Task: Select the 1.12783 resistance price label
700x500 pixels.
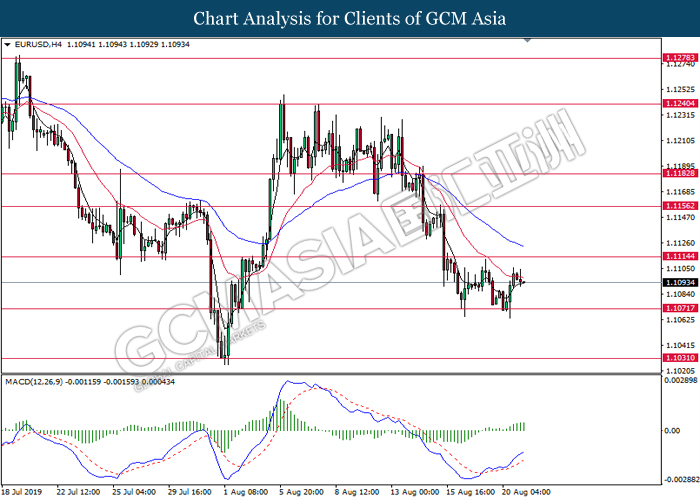Action: (680, 58)
